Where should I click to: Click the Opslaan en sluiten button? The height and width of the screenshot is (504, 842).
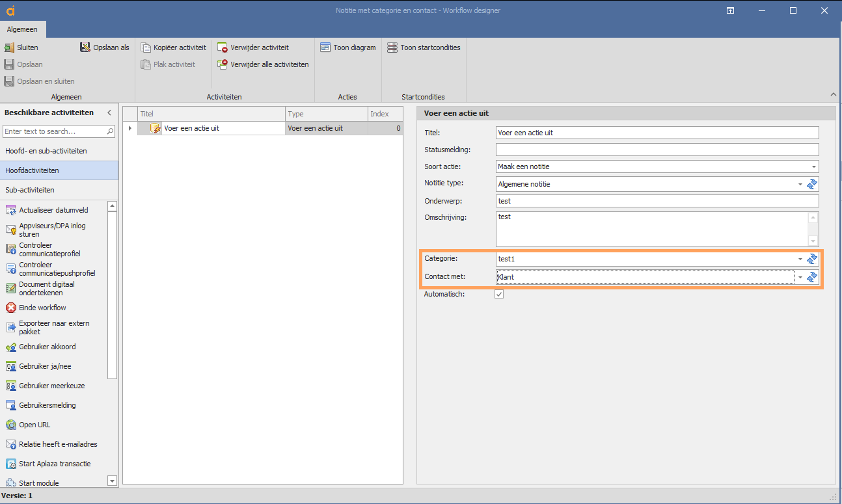pyautogui.click(x=40, y=81)
